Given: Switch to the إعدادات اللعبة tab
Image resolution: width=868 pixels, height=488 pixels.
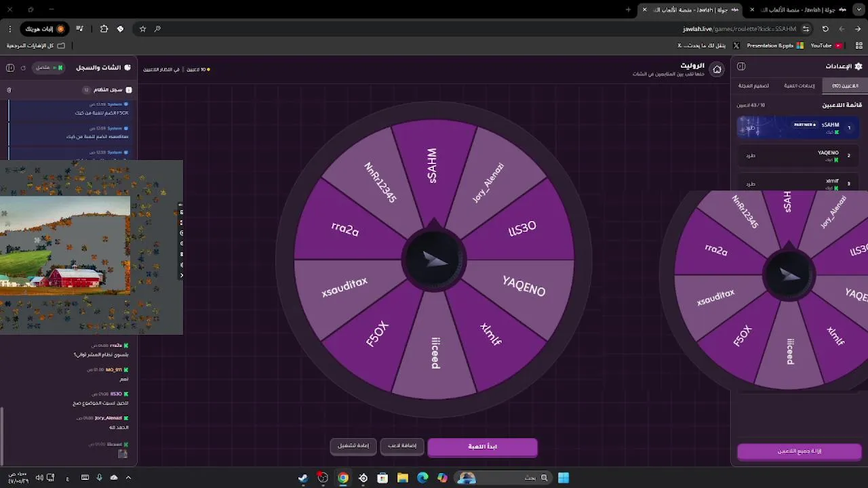Looking at the screenshot, I should pos(800,85).
